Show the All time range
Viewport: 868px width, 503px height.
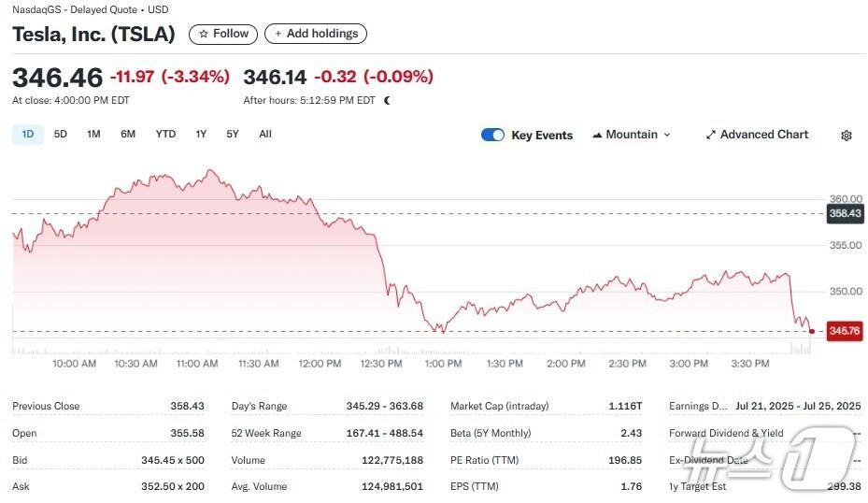pos(265,135)
